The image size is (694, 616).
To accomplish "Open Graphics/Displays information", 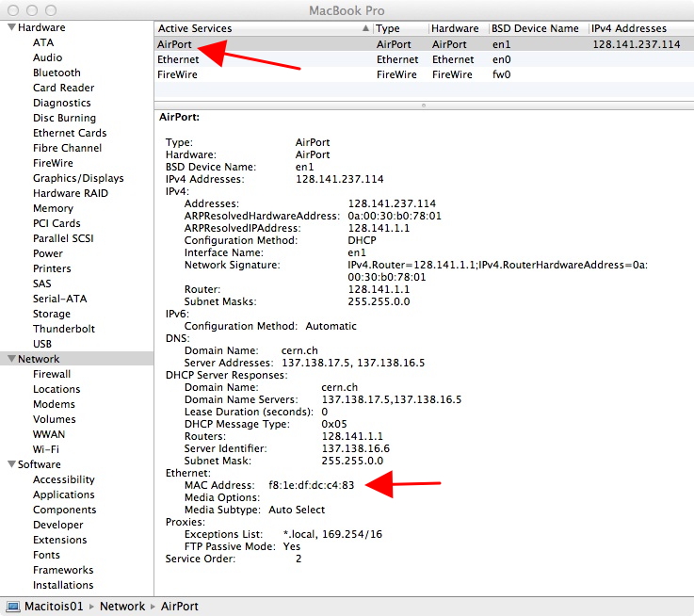I will (x=78, y=178).
